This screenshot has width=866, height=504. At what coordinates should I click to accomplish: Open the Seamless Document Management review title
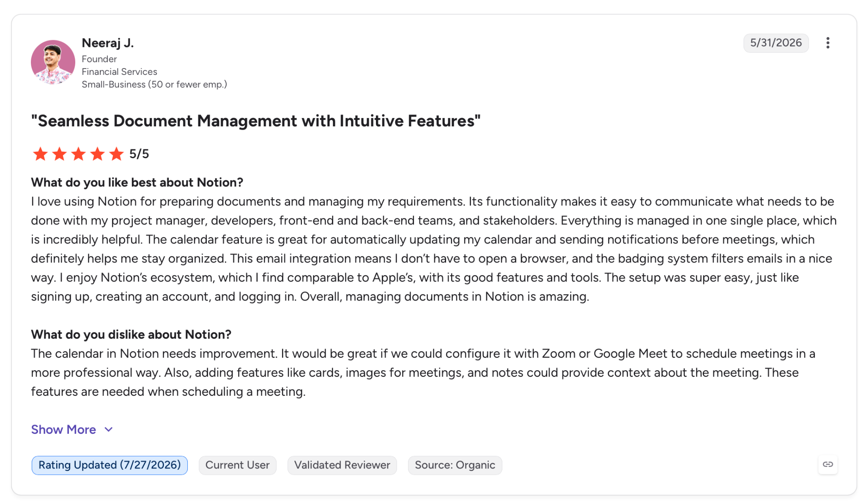click(x=256, y=121)
